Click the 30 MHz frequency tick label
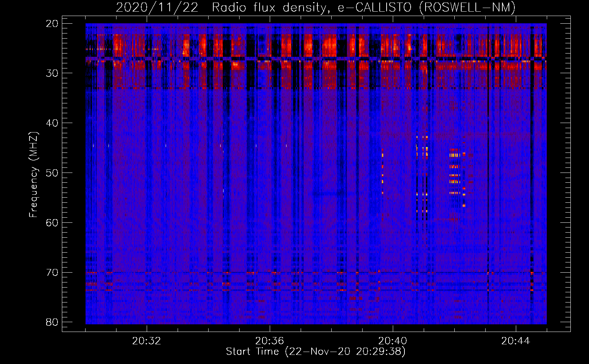This screenshot has width=589, height=364. [x=52, y=73]
